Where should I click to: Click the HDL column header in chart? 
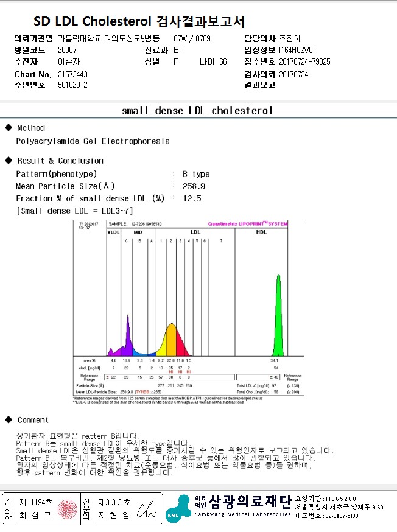(261, 233)
